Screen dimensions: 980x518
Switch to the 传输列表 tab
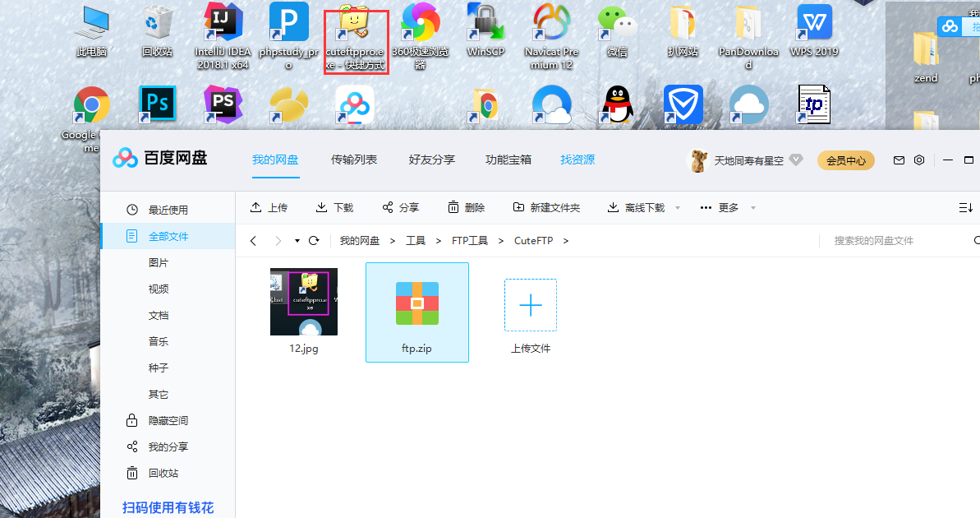tap(354, 160)
